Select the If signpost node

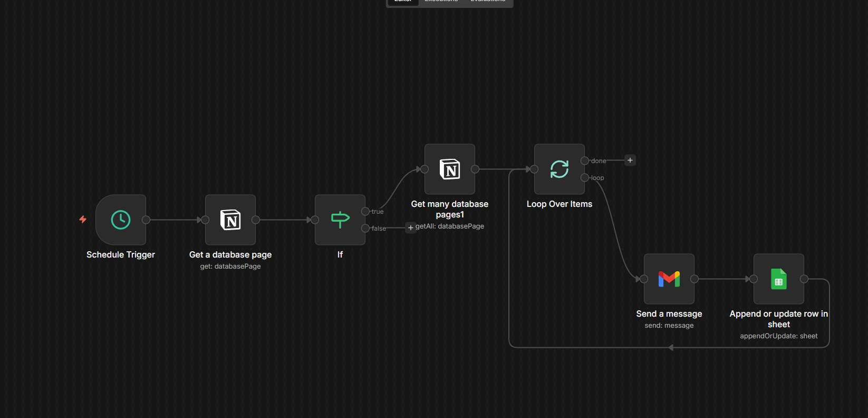pos(340,220)
